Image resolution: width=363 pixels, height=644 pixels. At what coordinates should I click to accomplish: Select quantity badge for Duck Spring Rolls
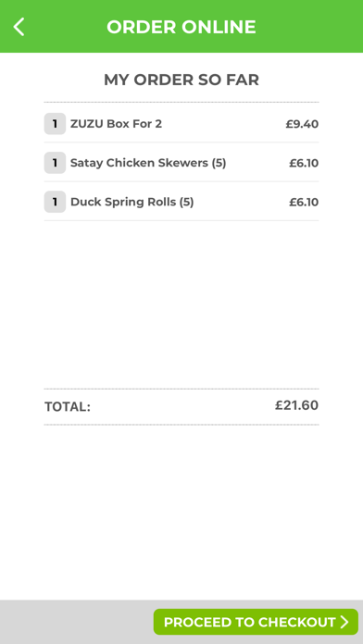55,202
